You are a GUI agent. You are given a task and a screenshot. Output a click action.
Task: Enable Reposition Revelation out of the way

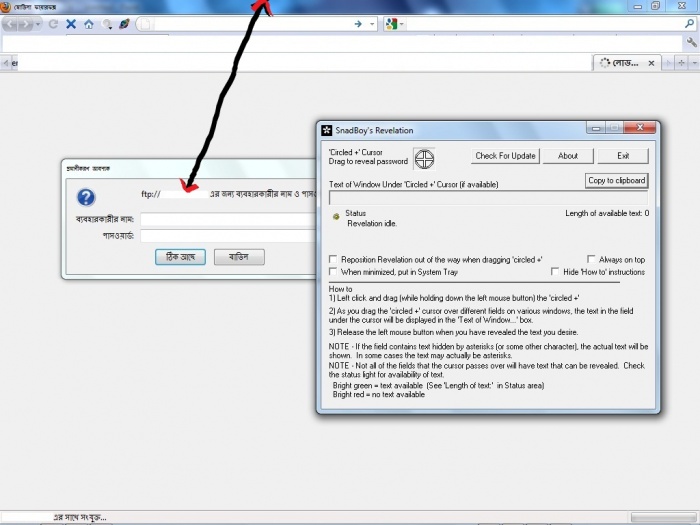click(x=333, y=259)
